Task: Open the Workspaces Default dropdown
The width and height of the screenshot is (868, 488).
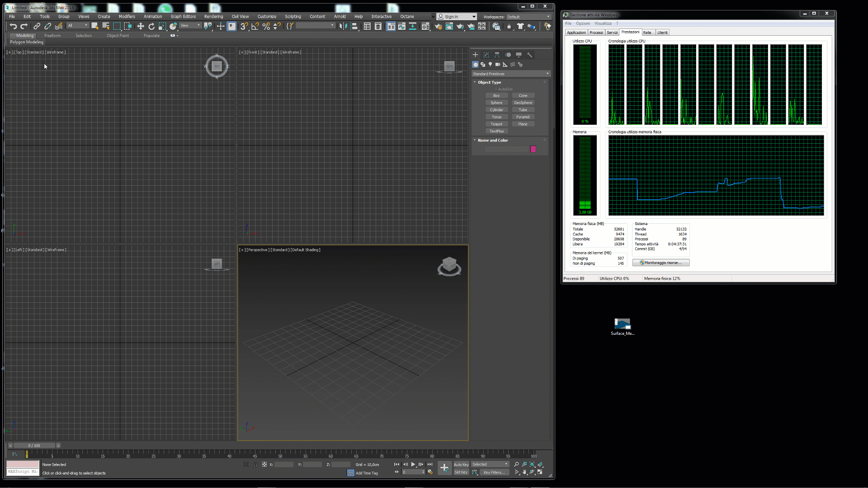Action: pos(528,17)
